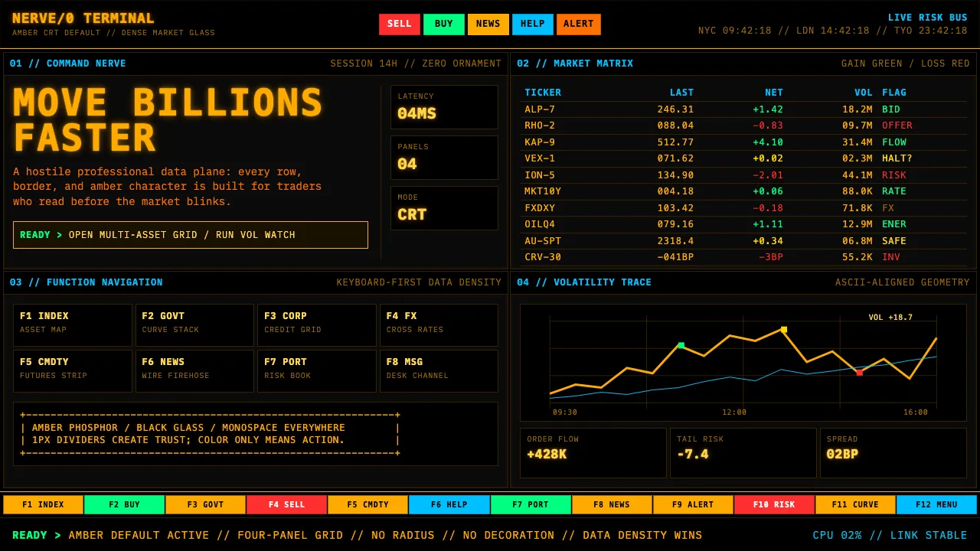Select the FXDXY ticker row
This screenshot has height=551, width=980.
(x=743, y=208)
